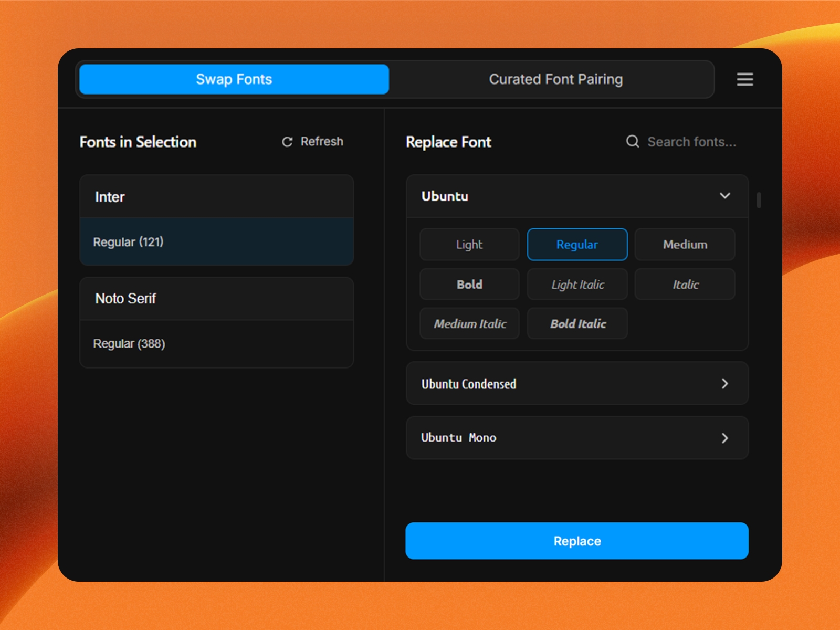Click the search magnifier icon
This screenshot has height=630, width=840.
(632, 141)
